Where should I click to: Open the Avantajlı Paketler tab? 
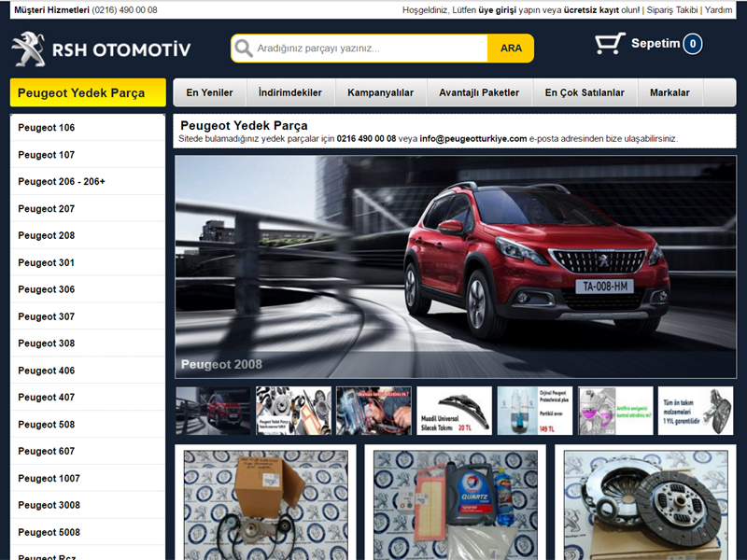[479, 92]
